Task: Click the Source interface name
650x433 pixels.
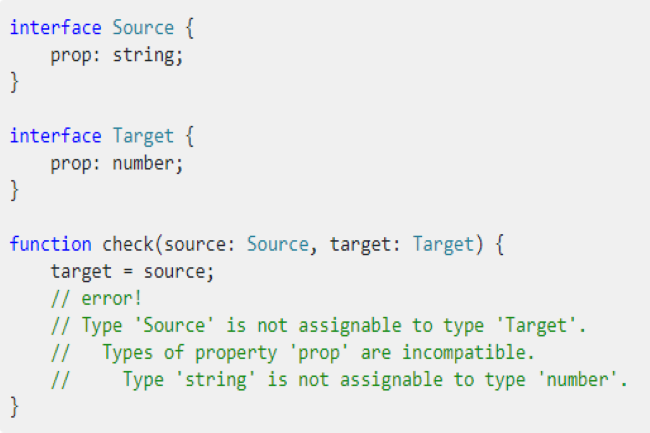Action: tap(143, 28)
